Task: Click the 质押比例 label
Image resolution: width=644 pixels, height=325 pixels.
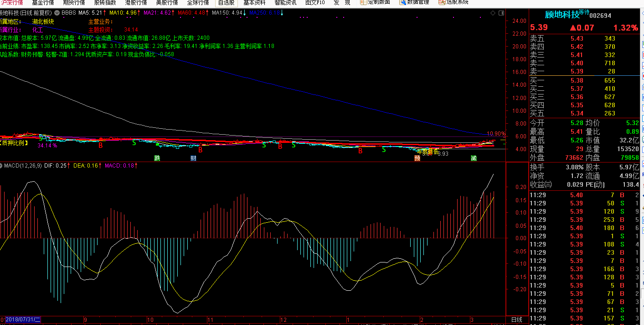Action: pos(14,143)
